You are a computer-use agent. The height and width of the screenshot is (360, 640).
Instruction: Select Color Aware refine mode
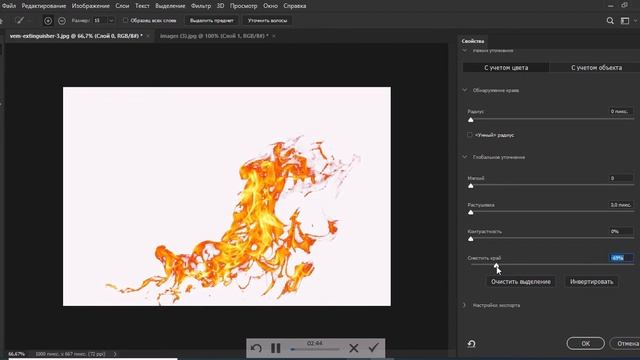pyautogui.click(x=506, y=68)
